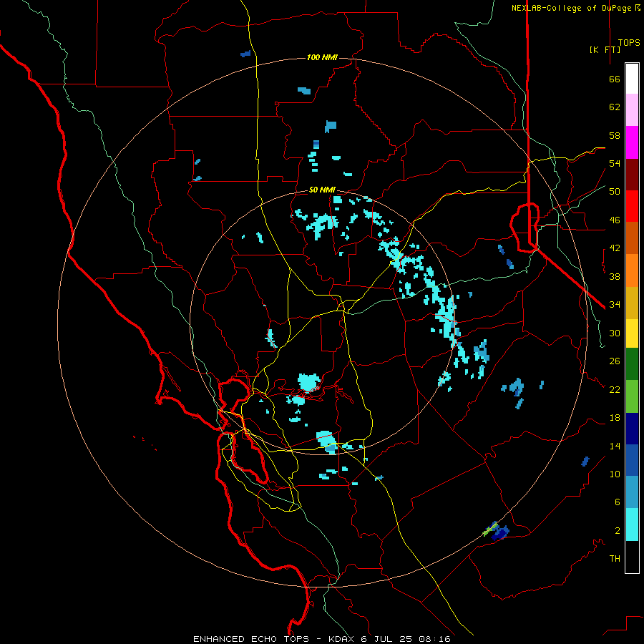This screenshot has height=644, width=644.
Task: Click the legend value 26
Action: 615,361
